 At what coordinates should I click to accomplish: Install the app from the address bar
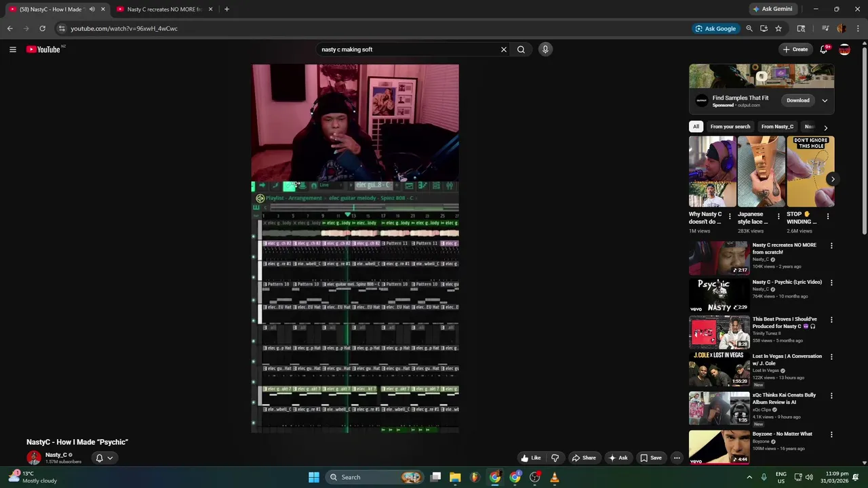[x=764, y=28]
